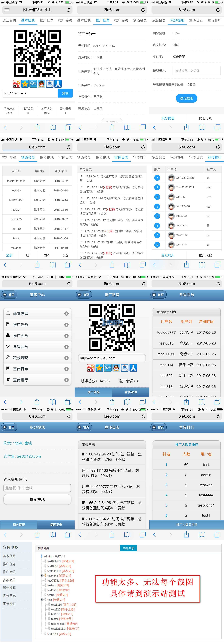Viewport: 224px width, 644px height.
Task: Open the arrow on the 推广任务 list row
Action: pyautogui.click(x=66, y=325)
